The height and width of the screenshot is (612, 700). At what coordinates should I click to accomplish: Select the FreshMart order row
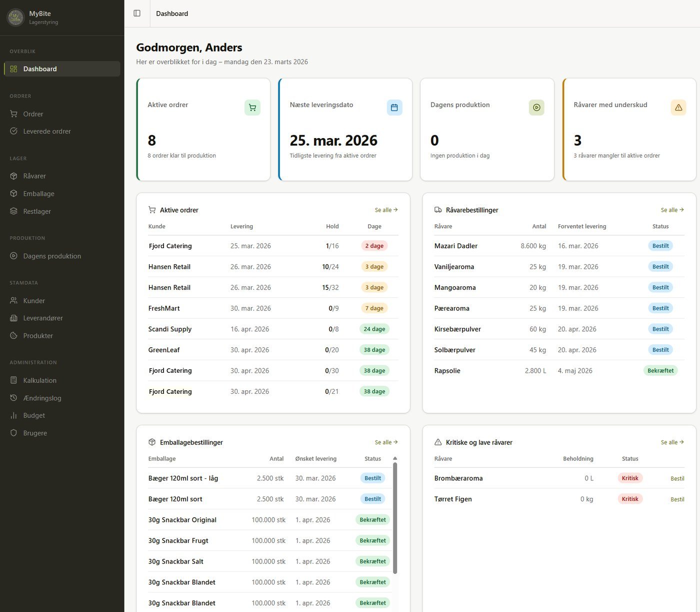[x=273, y=308]
